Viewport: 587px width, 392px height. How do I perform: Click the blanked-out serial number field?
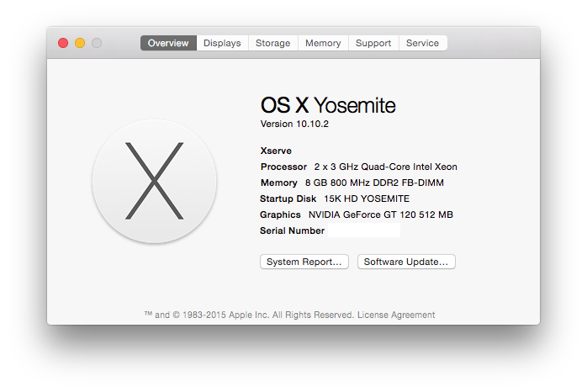click(364, 230)
